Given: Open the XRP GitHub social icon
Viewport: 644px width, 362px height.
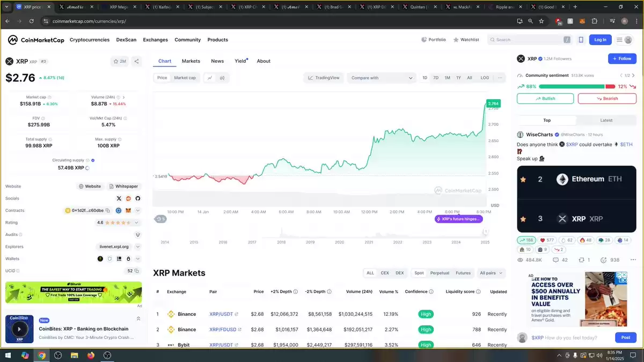Looking at the screenshot, I should (x=137, y=198).
